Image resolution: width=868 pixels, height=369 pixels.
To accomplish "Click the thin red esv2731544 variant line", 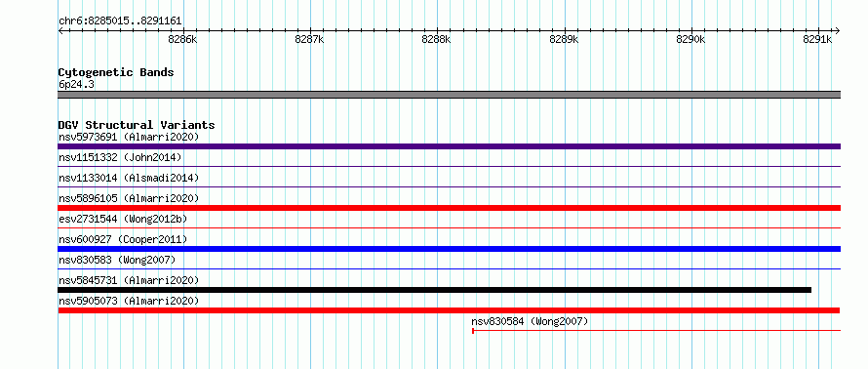I will tap(449, 227).
